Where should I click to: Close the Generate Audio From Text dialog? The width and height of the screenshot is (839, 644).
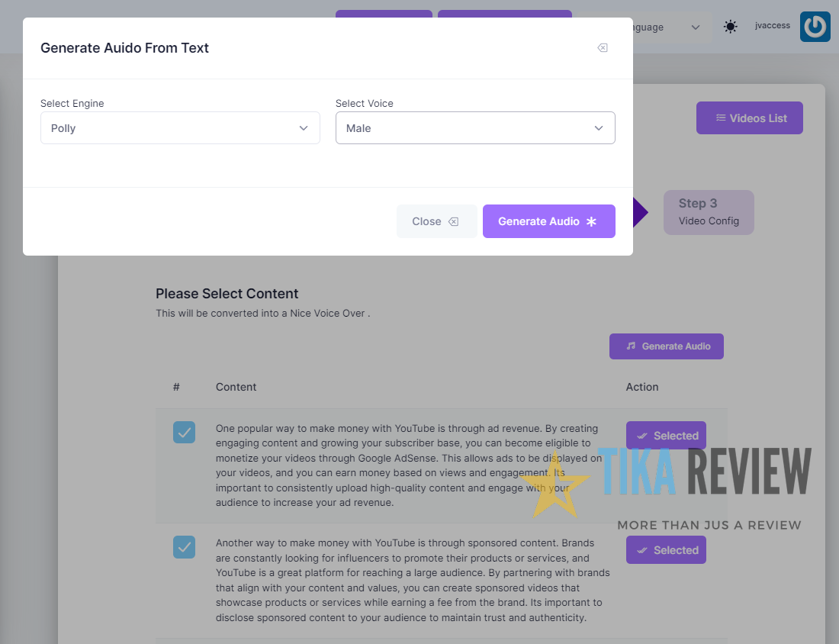(x=436, y=221)
